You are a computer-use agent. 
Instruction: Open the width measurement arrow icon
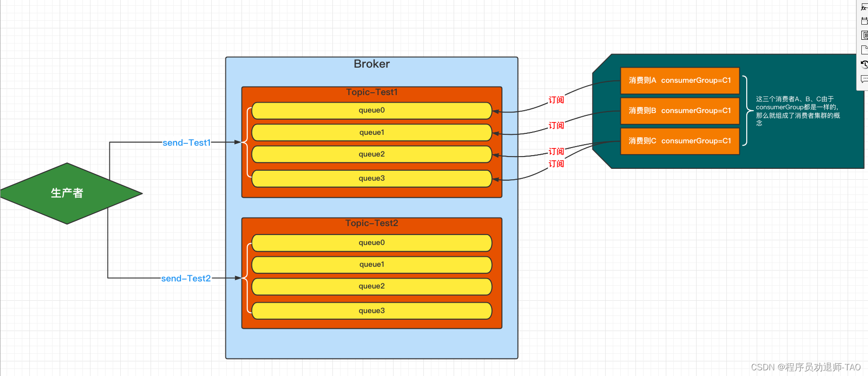pos(864,21)
